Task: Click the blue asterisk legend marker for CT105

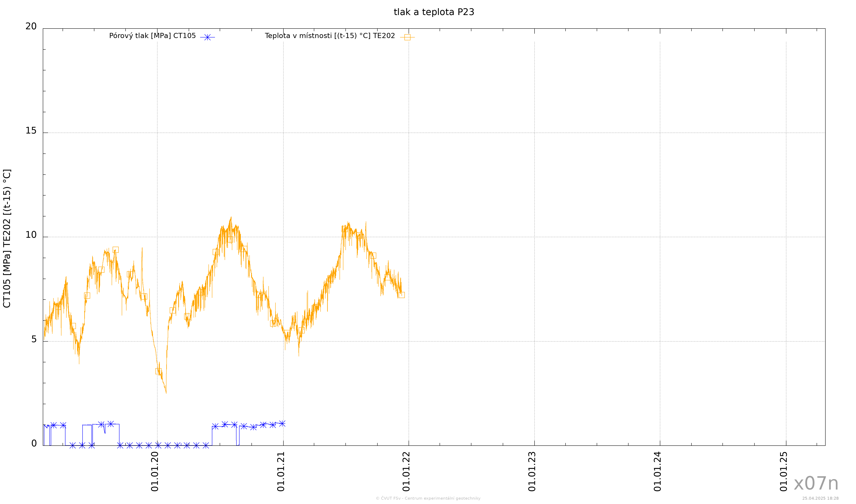Action: tap(207, 37)
